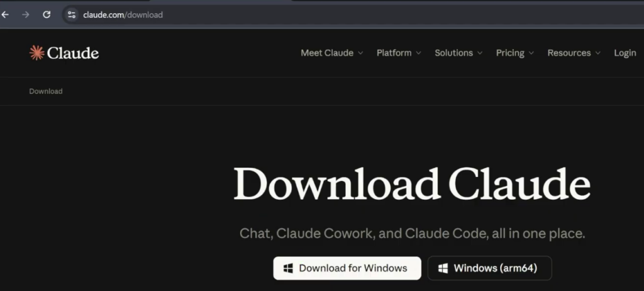This screenshot has height=291, width=644.
Task: Click the Windows logo on arm64 button
Action: coord(443,268)
